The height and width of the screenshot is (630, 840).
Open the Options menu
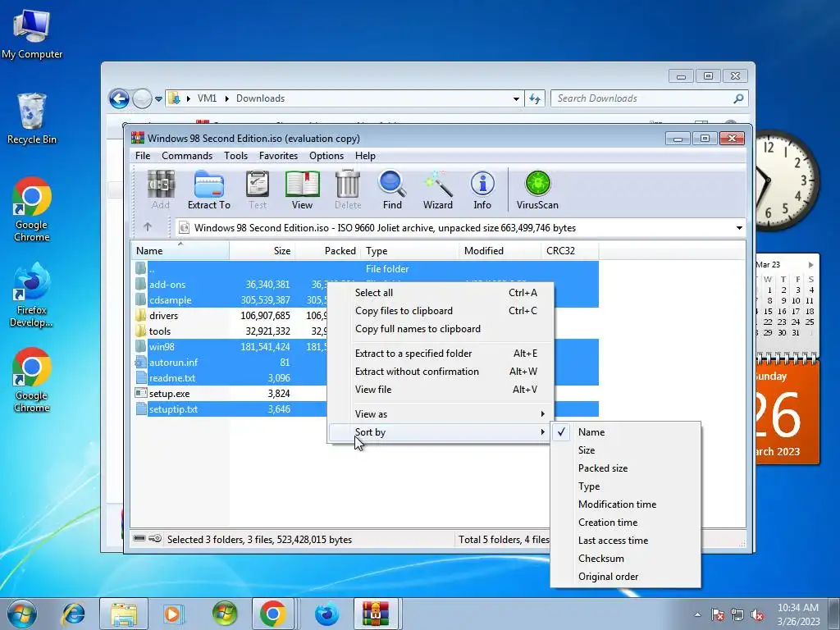(326, 156)
